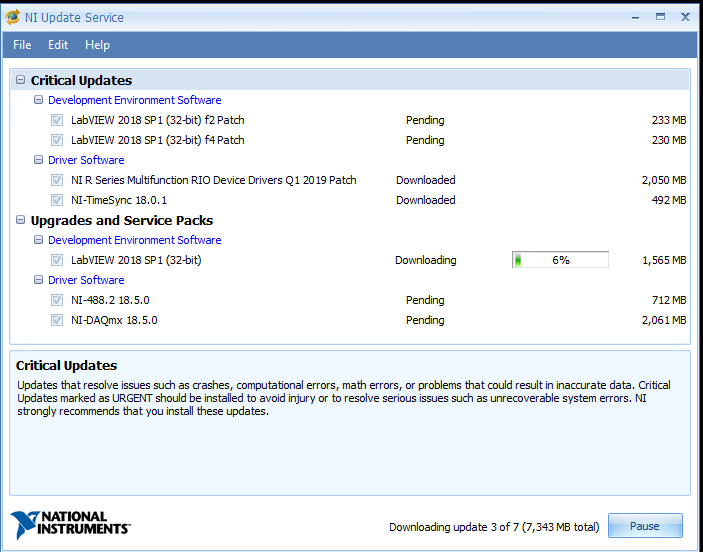This screenshot has height=552, width=703.
Task: Toggle checkbox for LabVIEW 2018 SP1 f2 Patch
Action: (x=57, y=120)
